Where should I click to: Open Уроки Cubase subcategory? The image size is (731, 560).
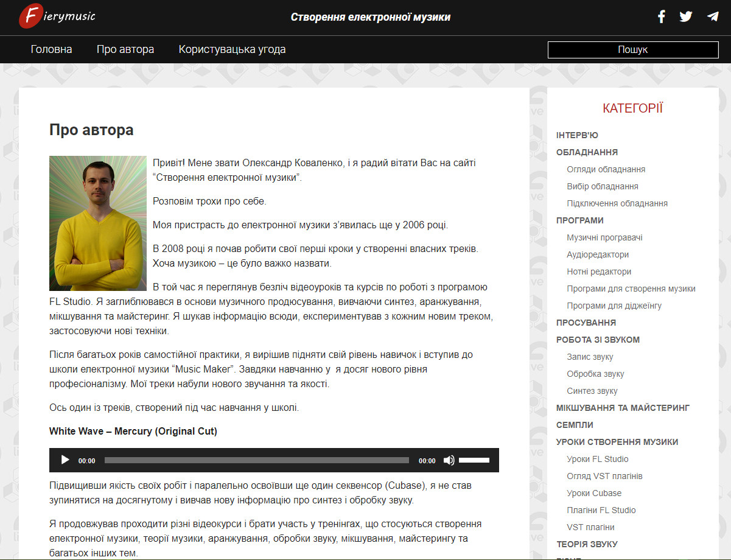point(594,493)
